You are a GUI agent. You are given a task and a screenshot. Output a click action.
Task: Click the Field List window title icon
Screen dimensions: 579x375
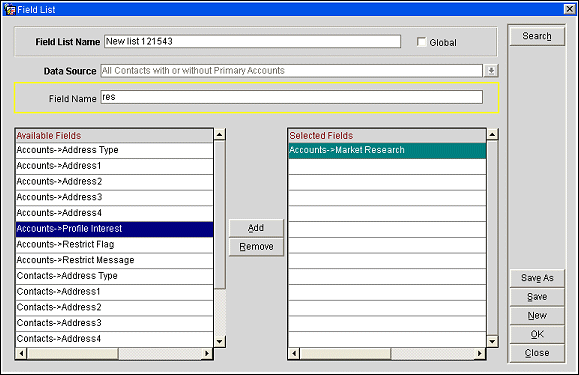9,9
